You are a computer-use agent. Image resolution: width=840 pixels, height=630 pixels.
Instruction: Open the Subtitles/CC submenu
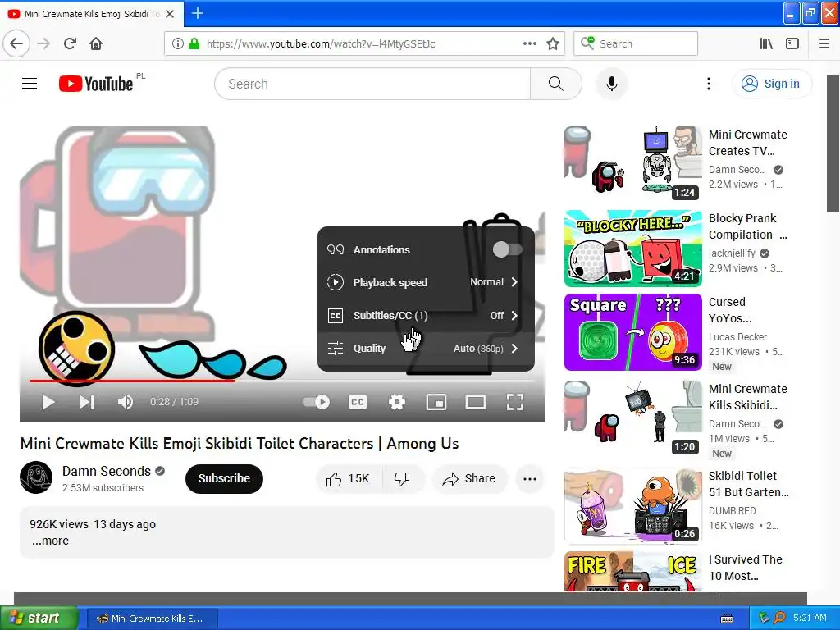click(426, 316)
